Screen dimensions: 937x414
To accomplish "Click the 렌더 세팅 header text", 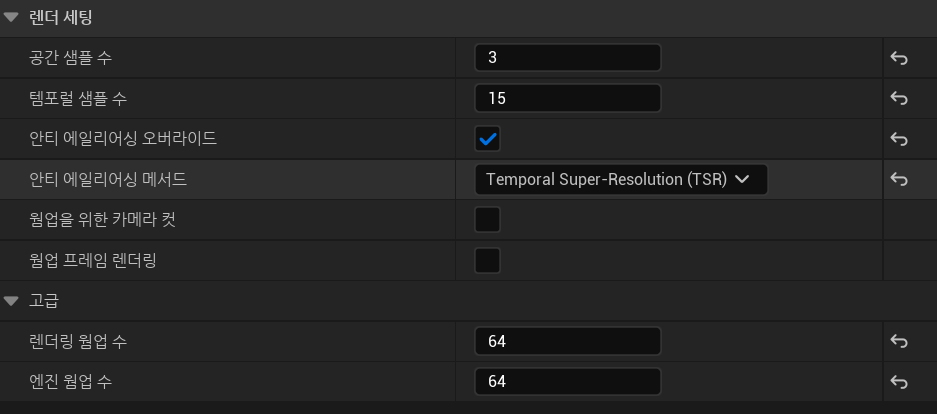I will pos(62,17).
